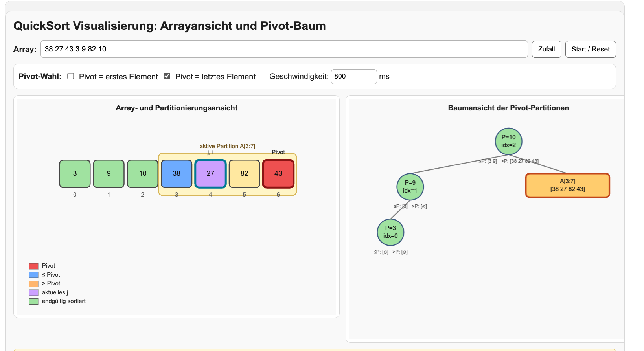Click the array cell with value 9
This screenshot has width=644, height=351.
pos(109,174)
